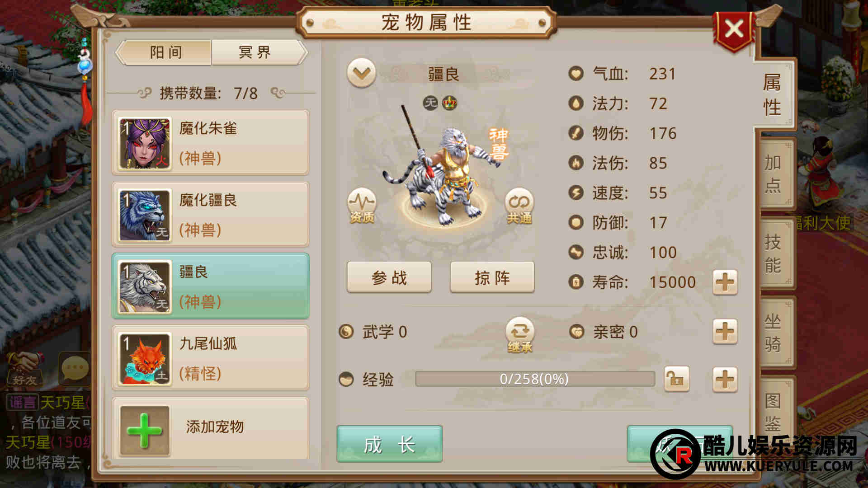
Task: Open the 好友 friends handshake icon
Action: [x=25, y=369]
